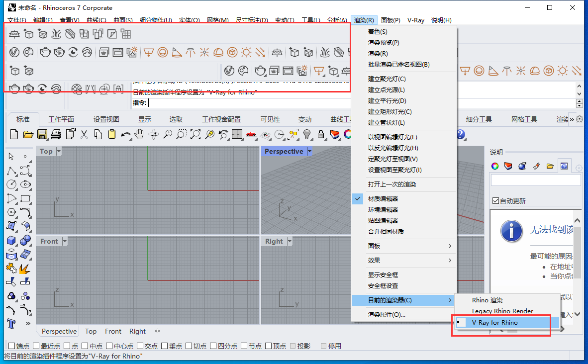Switch to the 网格工具 toolbar tab
This screenshot has height=364, width=588.
coord(524,119)
